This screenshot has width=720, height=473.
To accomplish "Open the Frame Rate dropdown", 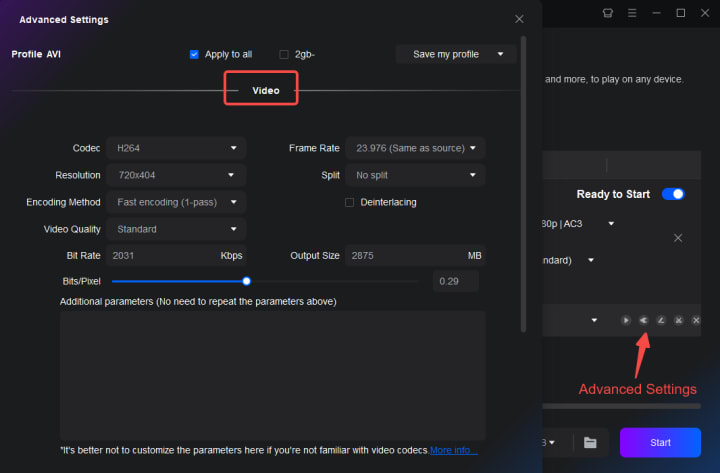I will point(416,148).
